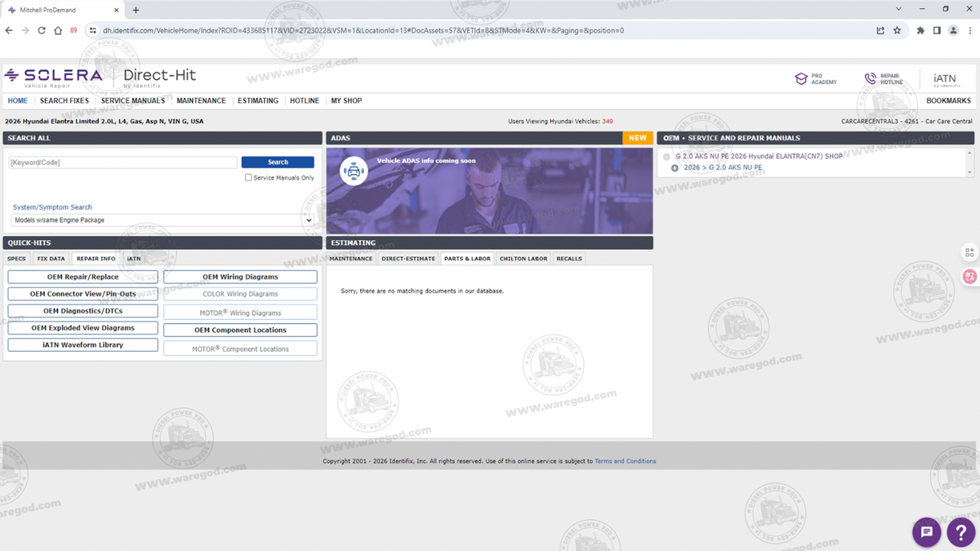Screen dimensions: 980x551
Task: Open the browser extensions puzzle icon
Action: (x=920, y=31)
